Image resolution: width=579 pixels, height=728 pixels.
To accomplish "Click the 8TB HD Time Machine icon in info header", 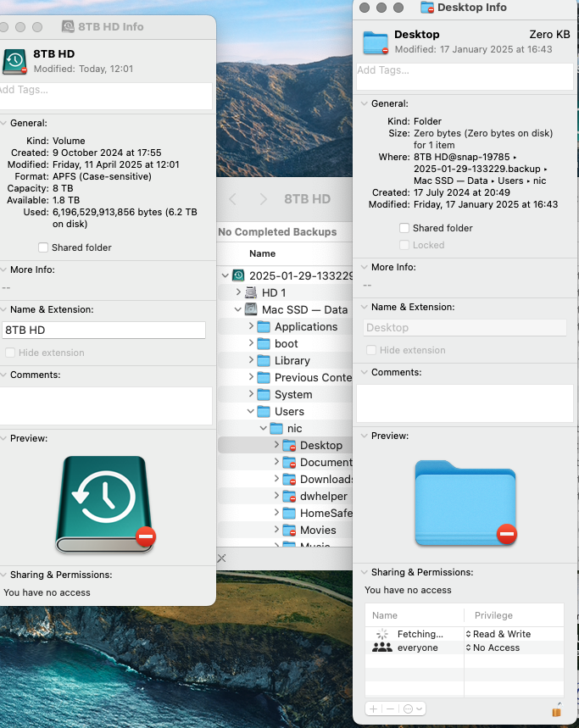I will pyautogui.click(x=15, y=62).
